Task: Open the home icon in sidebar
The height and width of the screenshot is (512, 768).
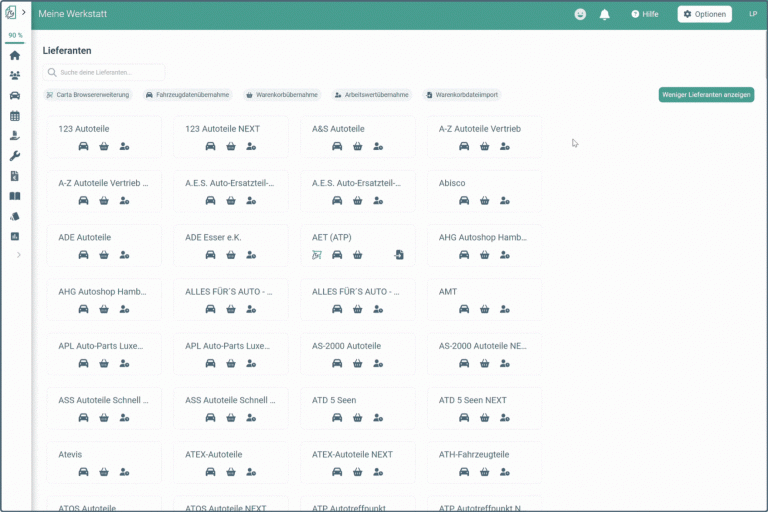Action: click(15, 55)
